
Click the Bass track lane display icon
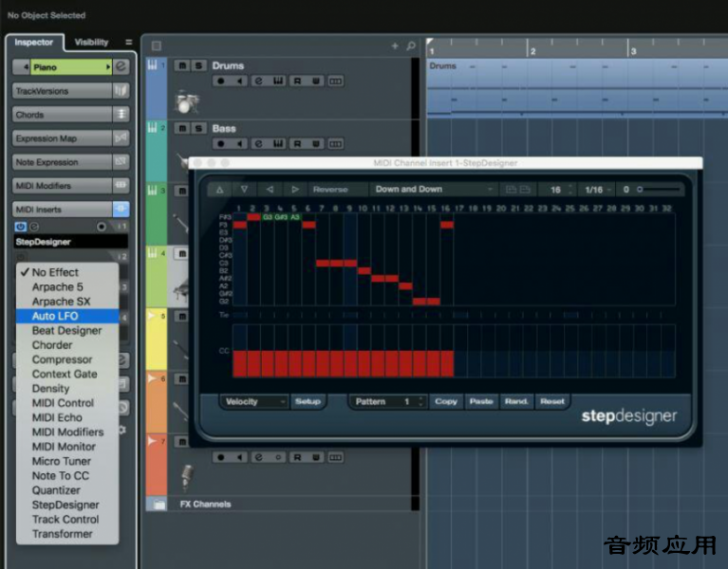coord(335,144)
